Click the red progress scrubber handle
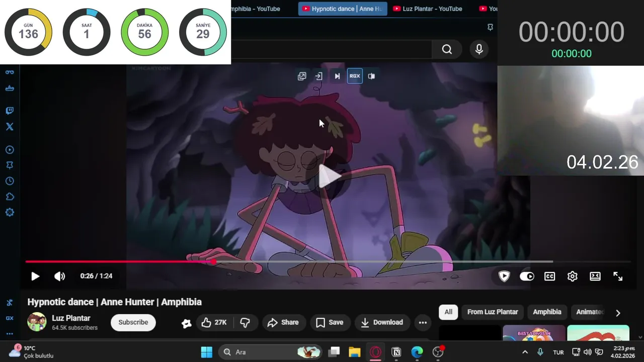 214,261
